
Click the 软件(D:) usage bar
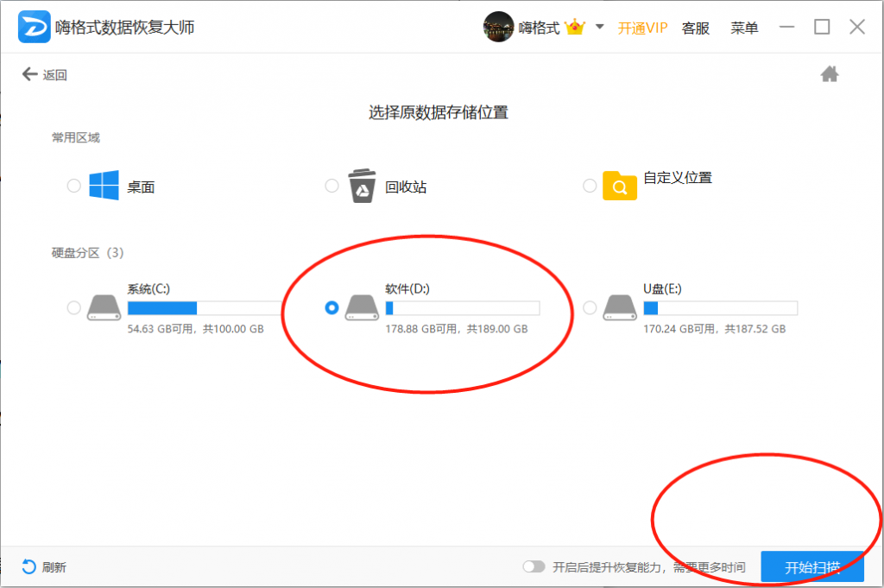coord(463,307)
